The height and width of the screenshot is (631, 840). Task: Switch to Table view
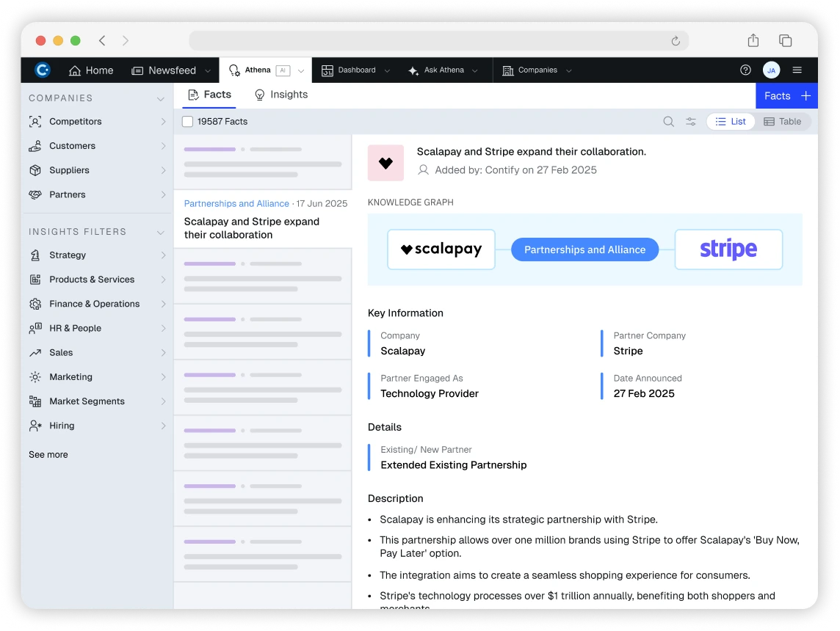pyautogui.click(x=783, y=122)
